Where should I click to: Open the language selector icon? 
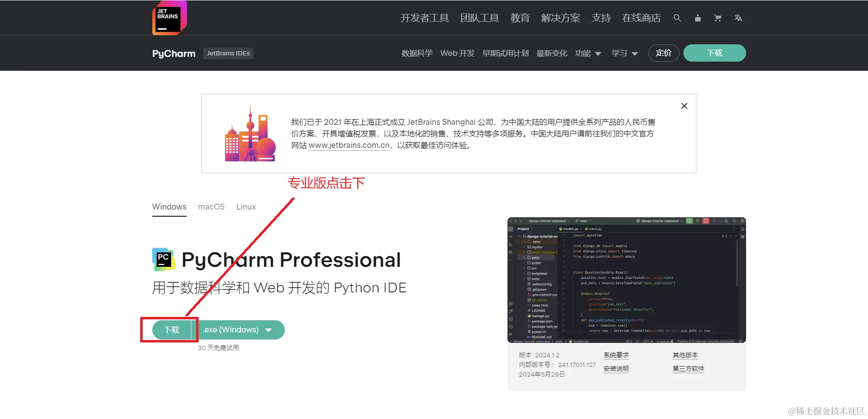738,18
